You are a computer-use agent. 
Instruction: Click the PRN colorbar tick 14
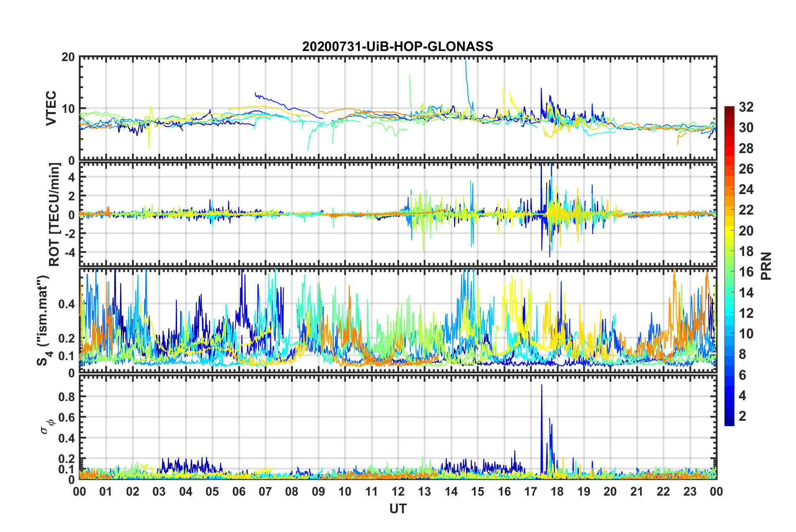pyautogui.click(x=746, y=292)
